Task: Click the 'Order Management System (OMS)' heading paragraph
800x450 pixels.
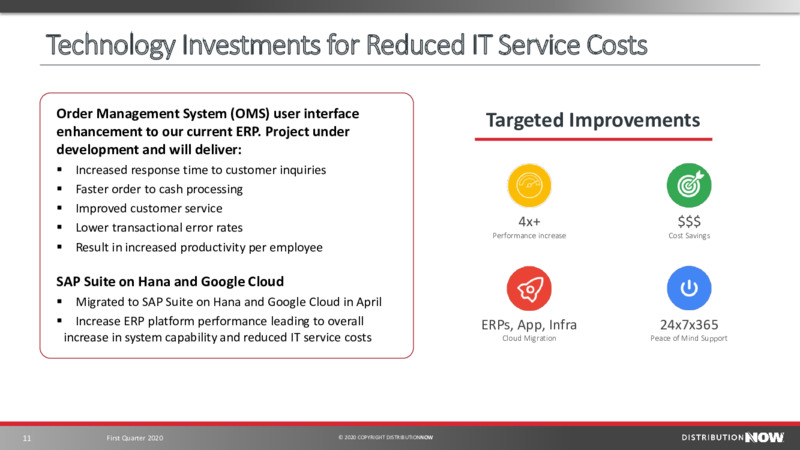Action: click(x=208, y=132)
